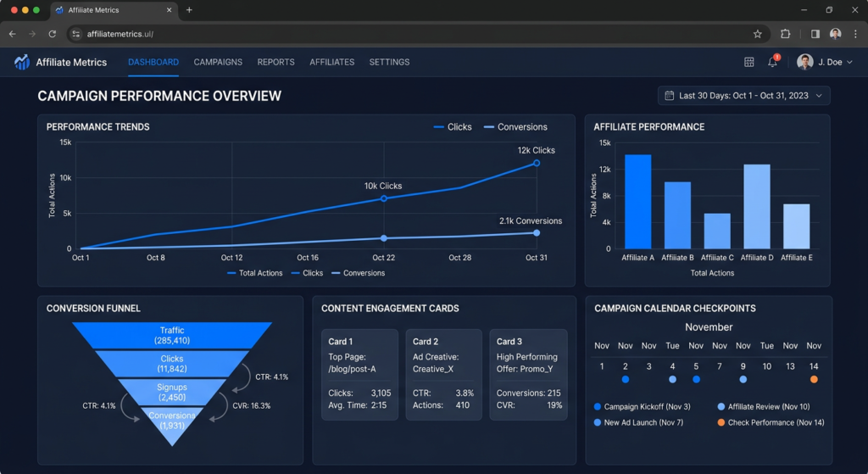Toggle the Conversions series in top chart legend
Screen dimensions: 868x474
click(x=515, y=127)
